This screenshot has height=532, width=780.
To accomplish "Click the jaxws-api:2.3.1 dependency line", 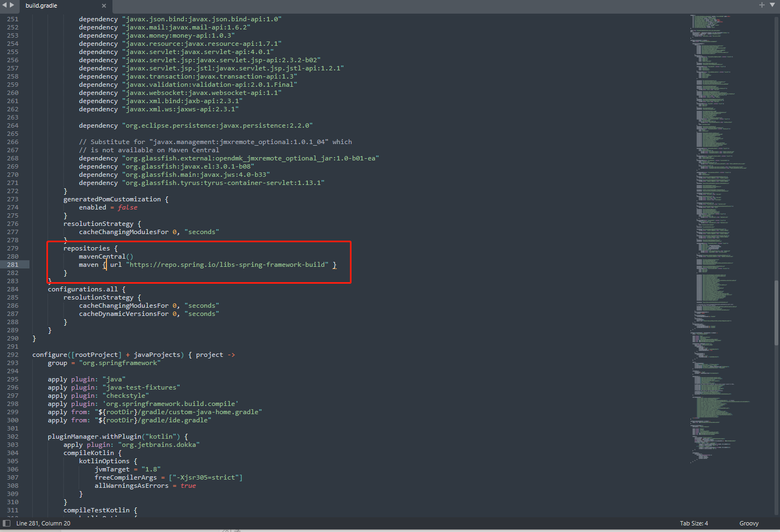I will (159, 109).
